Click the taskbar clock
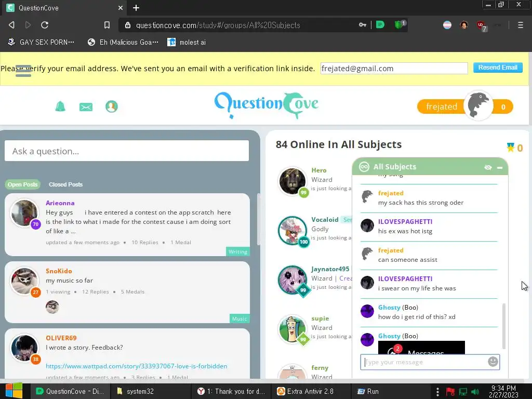This screenshot has height=399, width=532. [503, 392]
